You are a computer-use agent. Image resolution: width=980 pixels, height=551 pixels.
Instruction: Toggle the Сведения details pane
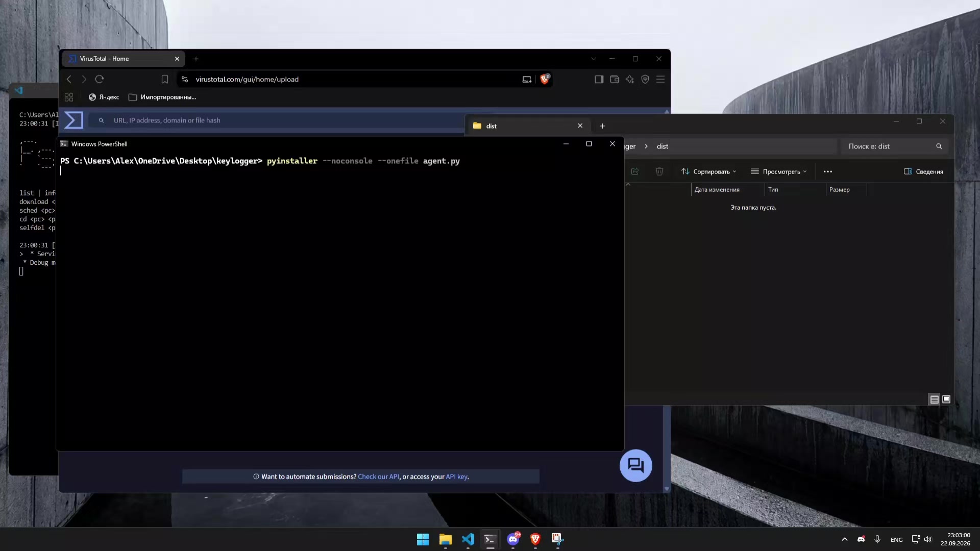(923, 171)
